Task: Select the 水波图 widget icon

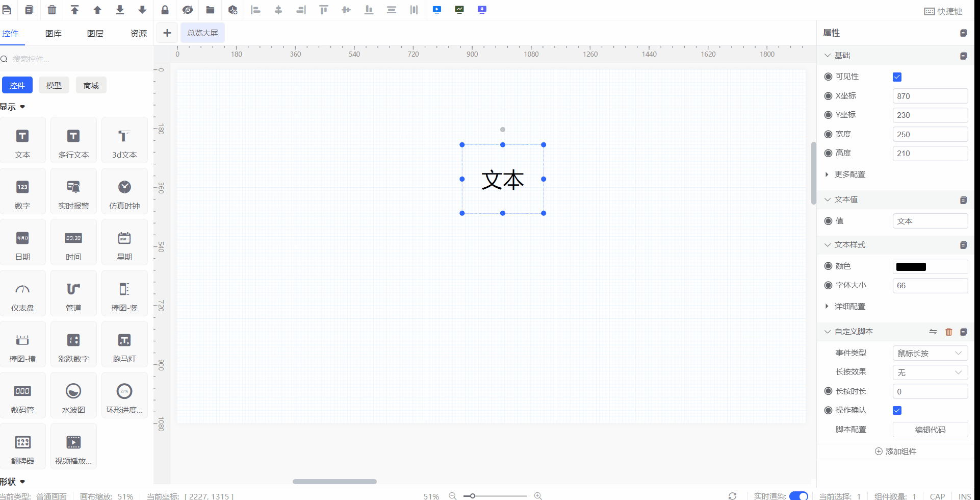Action: (x=73, y=395)
